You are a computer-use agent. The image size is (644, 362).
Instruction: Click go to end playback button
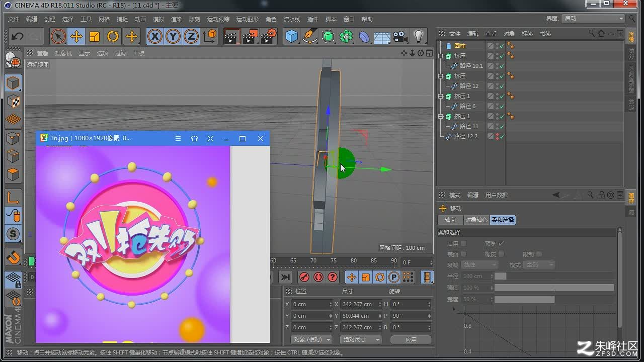click(285, 277)
